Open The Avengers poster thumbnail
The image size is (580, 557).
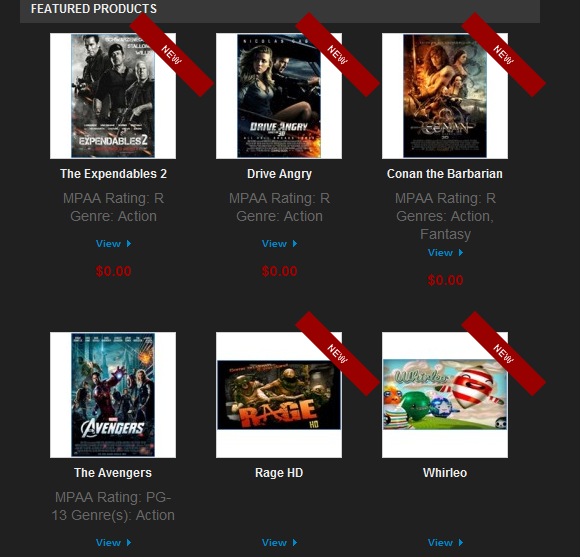pos(113,395)
